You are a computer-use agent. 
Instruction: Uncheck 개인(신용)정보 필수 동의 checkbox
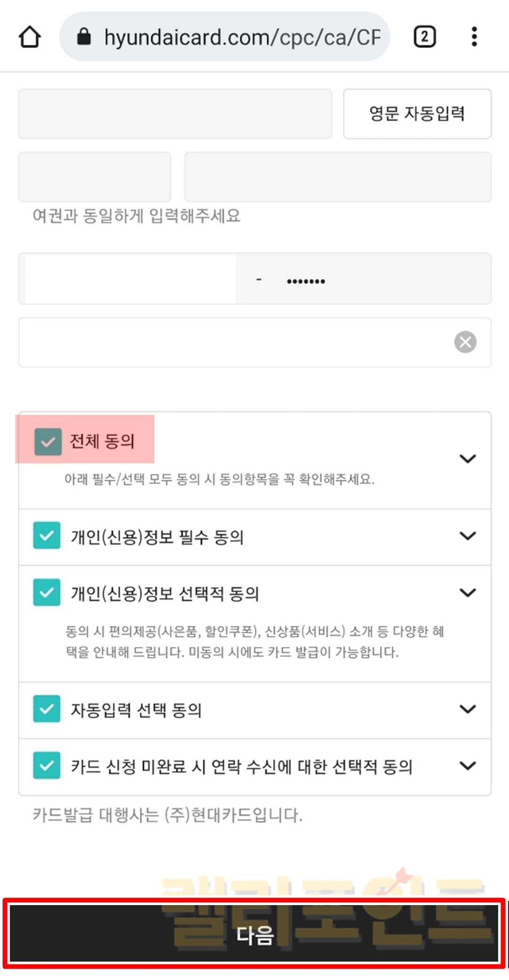pyautogui.click(x=47, y=536)
